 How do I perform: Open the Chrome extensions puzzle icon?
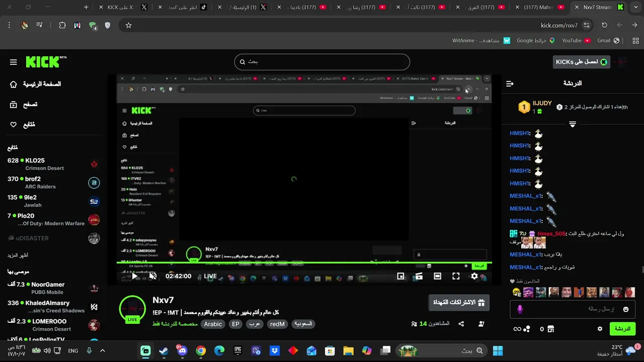tap(62, 25)
